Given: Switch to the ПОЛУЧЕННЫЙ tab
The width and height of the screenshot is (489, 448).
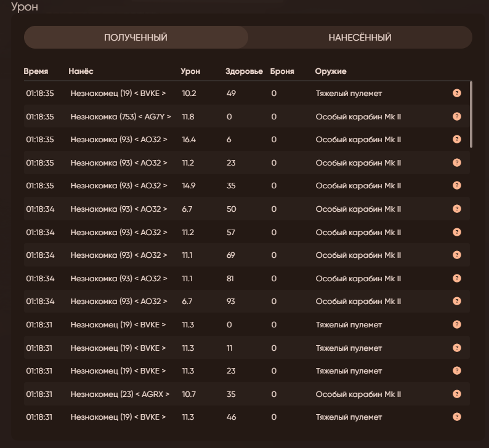Looking at the screenshot, I should tap(136, 38).
